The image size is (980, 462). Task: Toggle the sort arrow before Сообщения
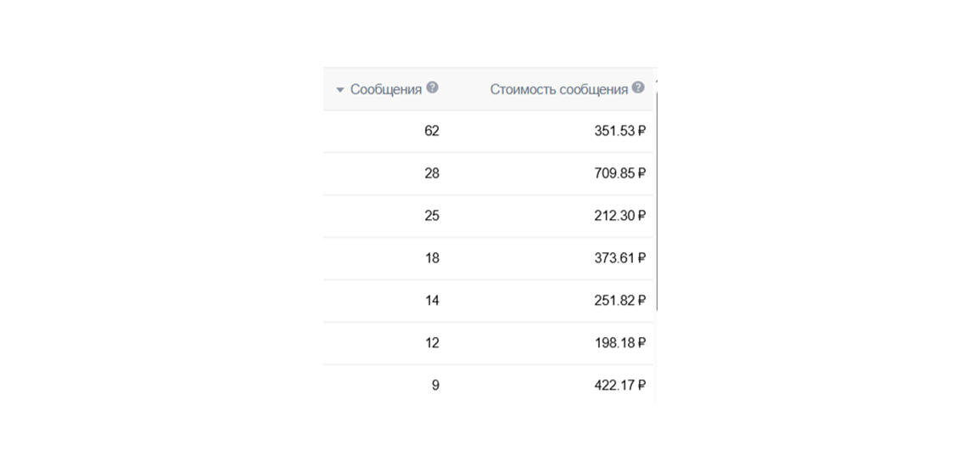point(340,90)
